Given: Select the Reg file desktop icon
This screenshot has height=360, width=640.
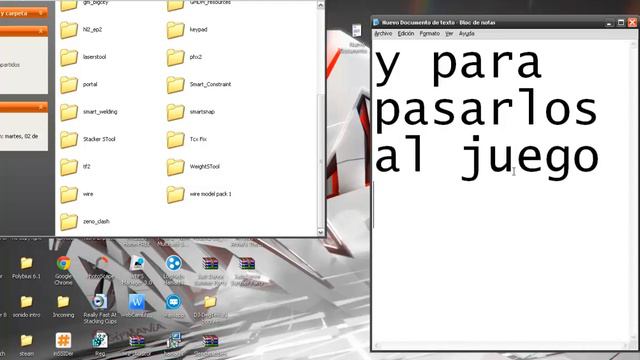Looking at the screenshot, I should (100, 345).
